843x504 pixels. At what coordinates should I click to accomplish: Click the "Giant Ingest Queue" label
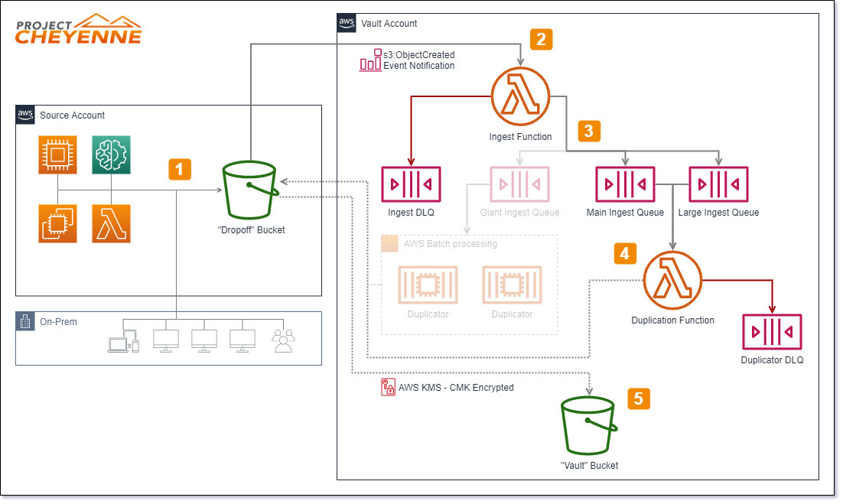(520, 213)
